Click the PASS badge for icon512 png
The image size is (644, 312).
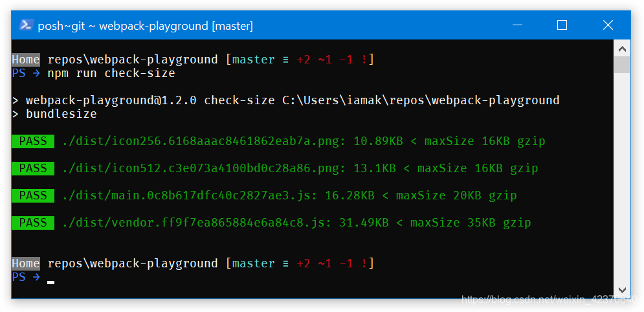click(x=33, y=168)
